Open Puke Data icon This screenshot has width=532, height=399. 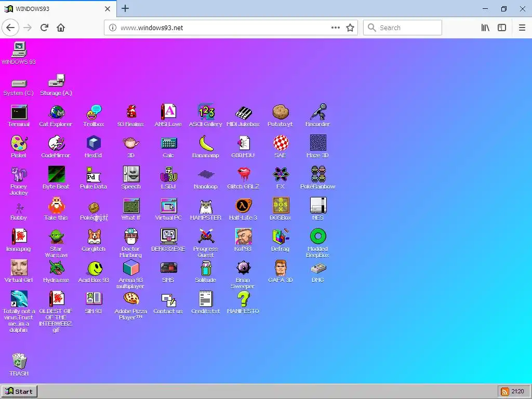pyautogui.click(x=94, y=175)
